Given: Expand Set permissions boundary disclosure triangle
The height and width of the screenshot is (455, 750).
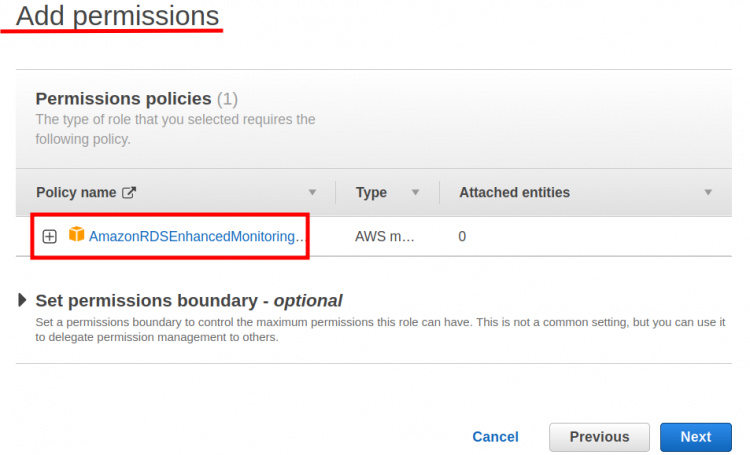Looking at the screenshot, I should 23,300.
